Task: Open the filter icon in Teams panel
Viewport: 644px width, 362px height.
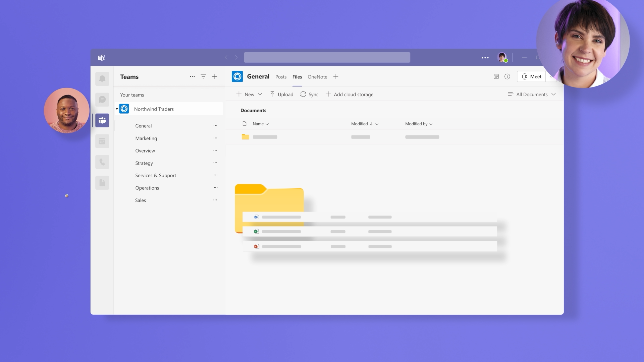Action: 203,76
